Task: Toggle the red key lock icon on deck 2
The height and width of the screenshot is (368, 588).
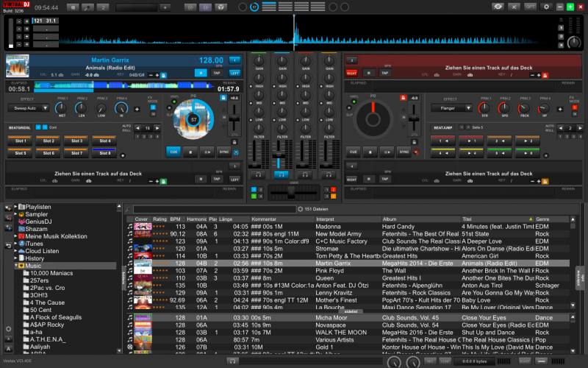Action: coord(545,76)
